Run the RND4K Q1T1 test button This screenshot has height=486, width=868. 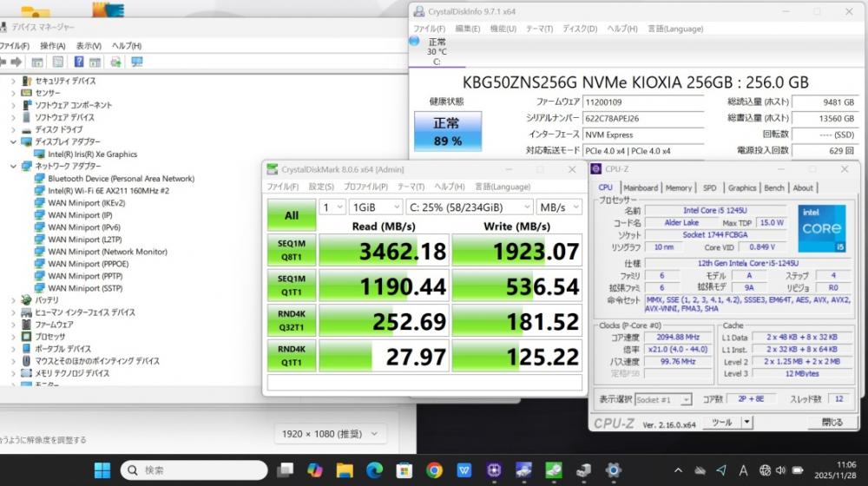[292, 356]
